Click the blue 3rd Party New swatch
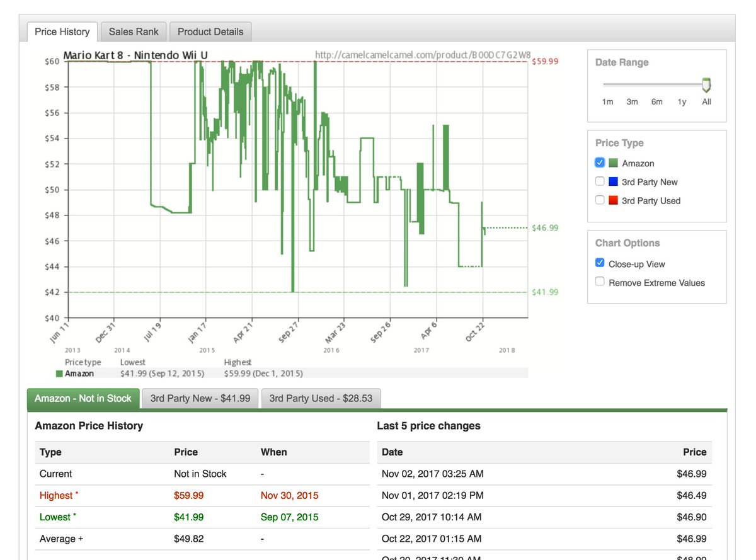Image resolution: width=756 pixels, height=560 pixels. tap(614, 181)
